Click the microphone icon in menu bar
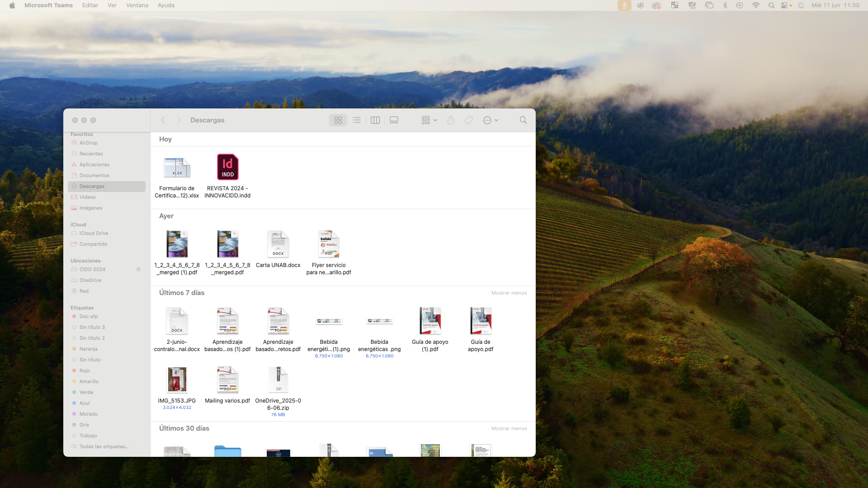Screen dimensions: 868x488 (624, 5)
